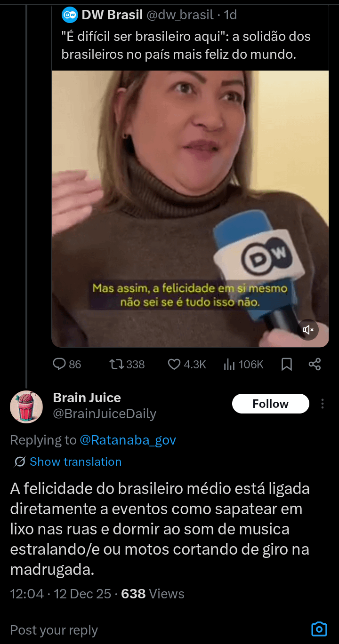Open the 638 Views count

click(153, 594)
